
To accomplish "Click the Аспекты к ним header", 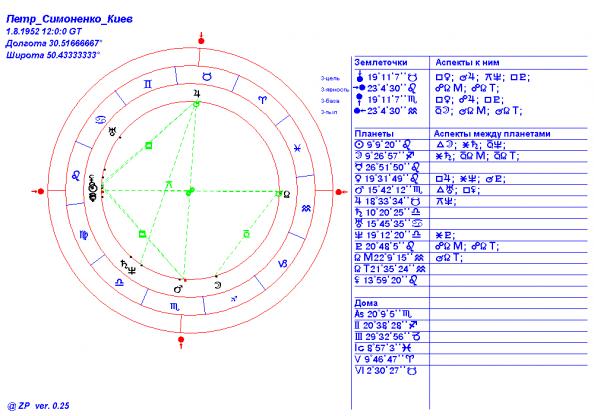I will 467,63.
